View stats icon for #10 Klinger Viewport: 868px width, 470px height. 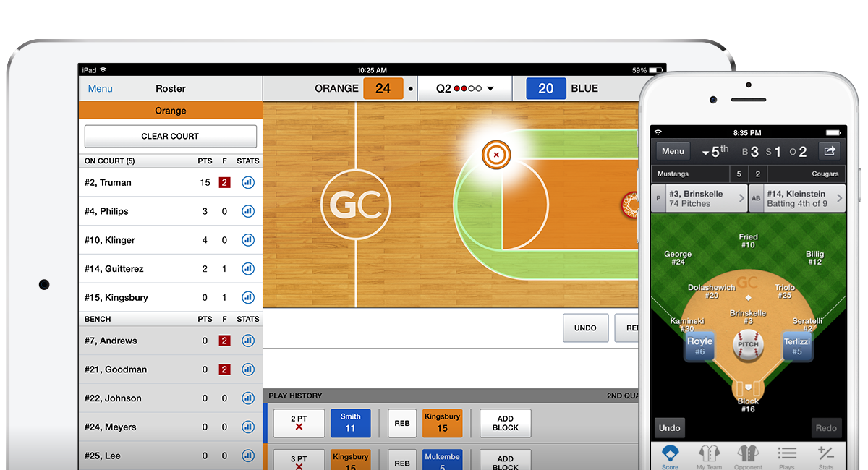point(247,240)
